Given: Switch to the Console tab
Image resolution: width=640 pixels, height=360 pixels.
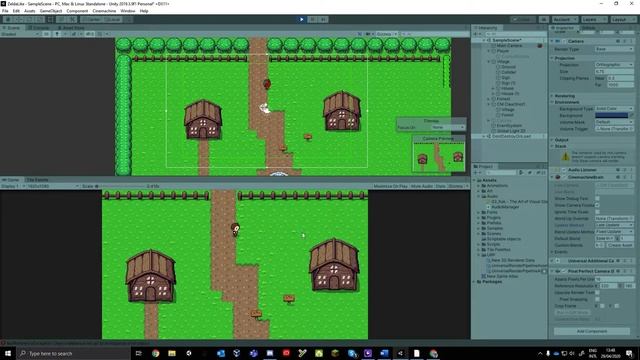Looking at the screenshot, I should tap(39, 28).
